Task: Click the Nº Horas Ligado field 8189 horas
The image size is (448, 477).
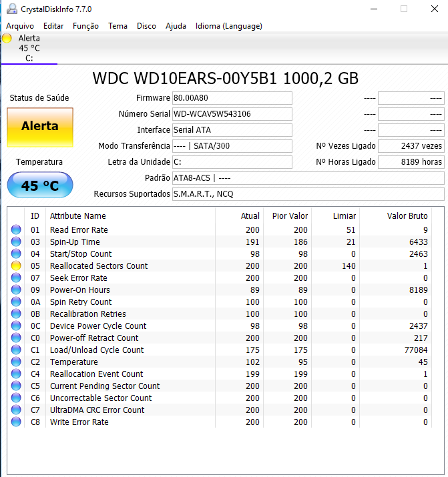Action: tap(411, 162)
